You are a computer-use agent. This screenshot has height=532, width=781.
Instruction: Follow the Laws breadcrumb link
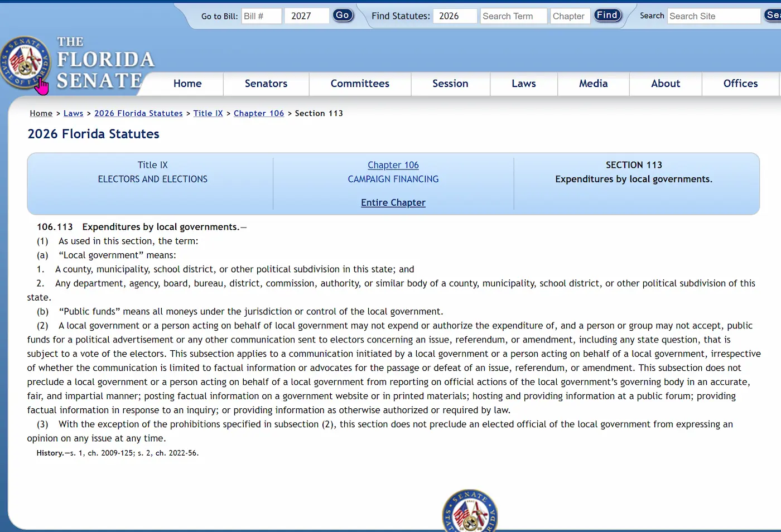(73, 113)
